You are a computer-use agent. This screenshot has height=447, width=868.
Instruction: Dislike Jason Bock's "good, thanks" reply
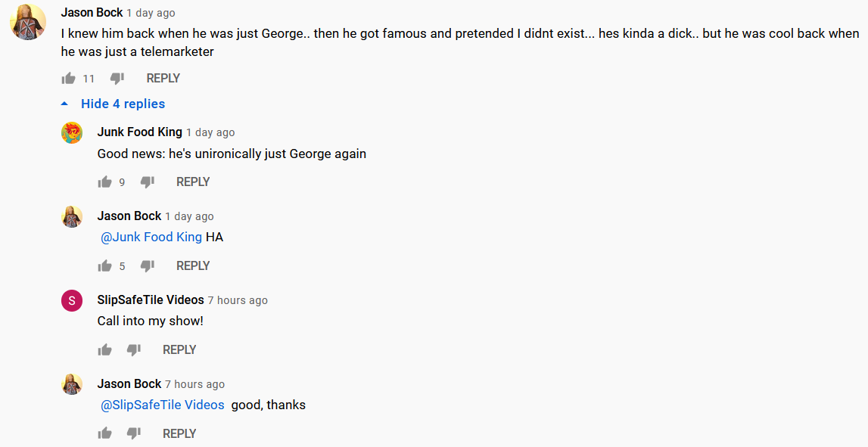point(133,433)
